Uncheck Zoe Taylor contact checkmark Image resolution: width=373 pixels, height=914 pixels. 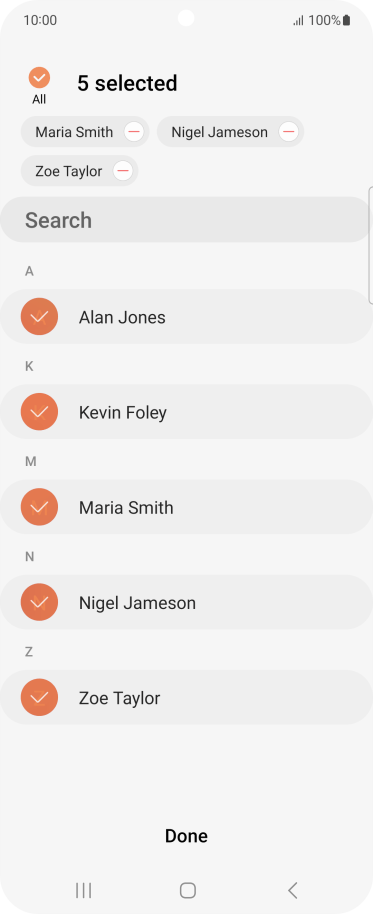[x=39, y=697]
